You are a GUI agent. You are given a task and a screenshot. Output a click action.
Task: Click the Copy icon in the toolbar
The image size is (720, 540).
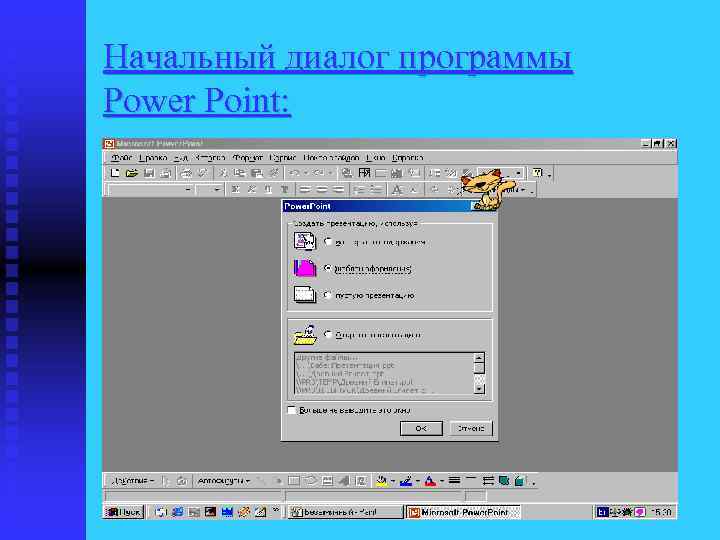(x=240, y=173)
